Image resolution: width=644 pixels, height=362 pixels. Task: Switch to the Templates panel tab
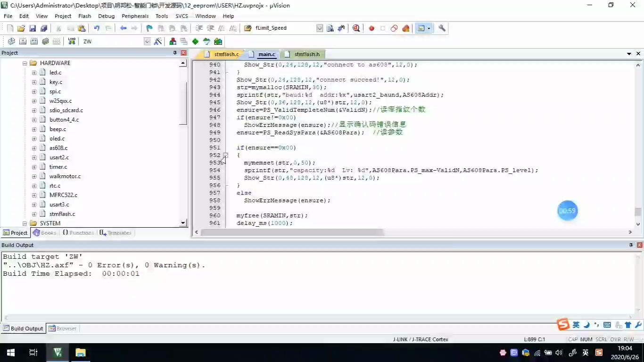click(116, 233)
